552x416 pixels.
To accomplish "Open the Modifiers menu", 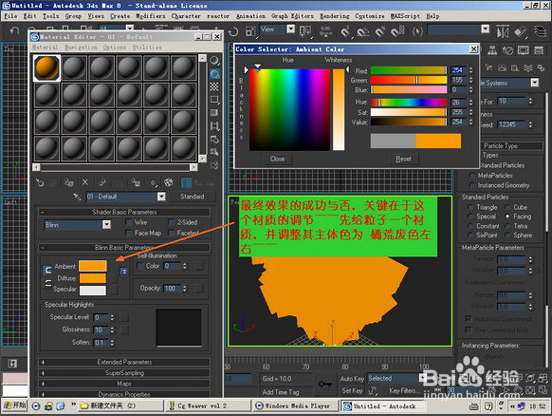I will point(150,16).
